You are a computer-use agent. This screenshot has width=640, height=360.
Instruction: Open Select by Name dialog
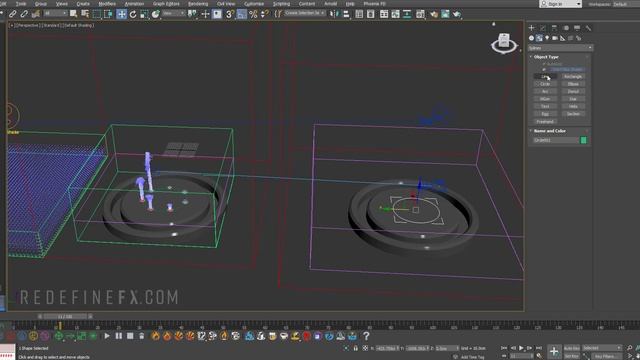pos(85,14)
